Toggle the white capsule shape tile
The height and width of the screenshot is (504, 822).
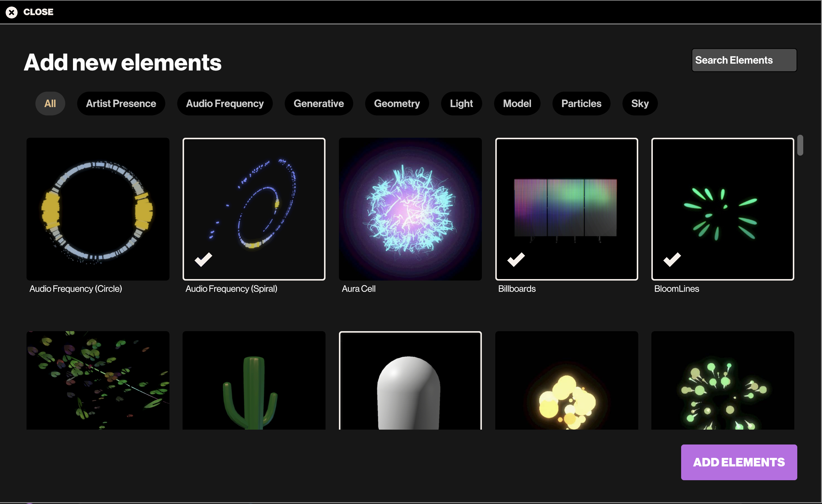click(410, 380)
